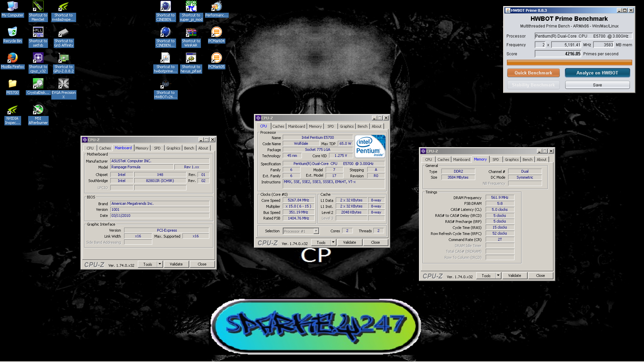Click DRAM Frequency value 561.9 MHz
This screenshot has height=362, width=644.
click(500, 197)
